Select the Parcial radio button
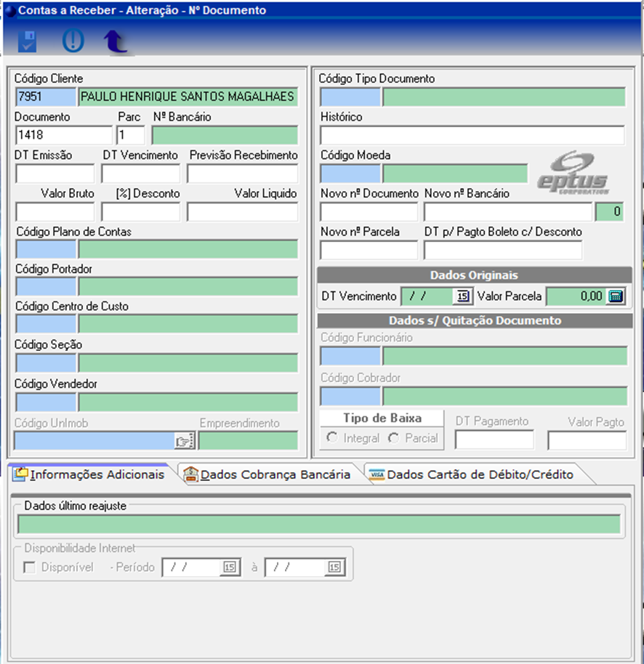Image resolution: width=644 pixels, height=664 pixels. pos(393,438)
